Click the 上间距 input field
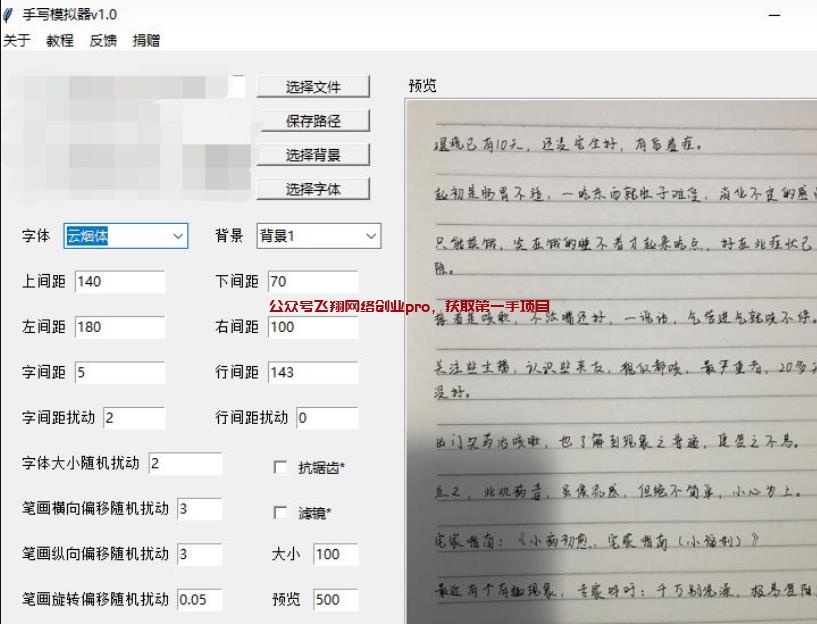Image resolution: width=817 pixels, height=624 pixels. [x=119, y=282]
